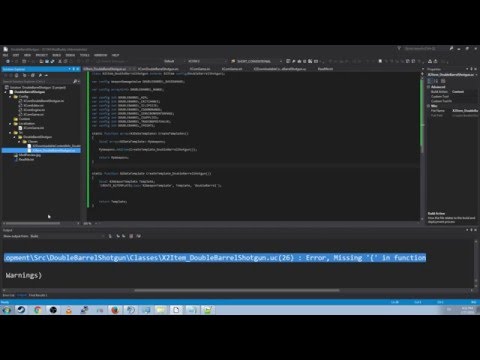Viewport: 480px width, 360px height.
Task: Switch to X2DownloadableContentInfo editor tab
Action: tap(279, 69)
